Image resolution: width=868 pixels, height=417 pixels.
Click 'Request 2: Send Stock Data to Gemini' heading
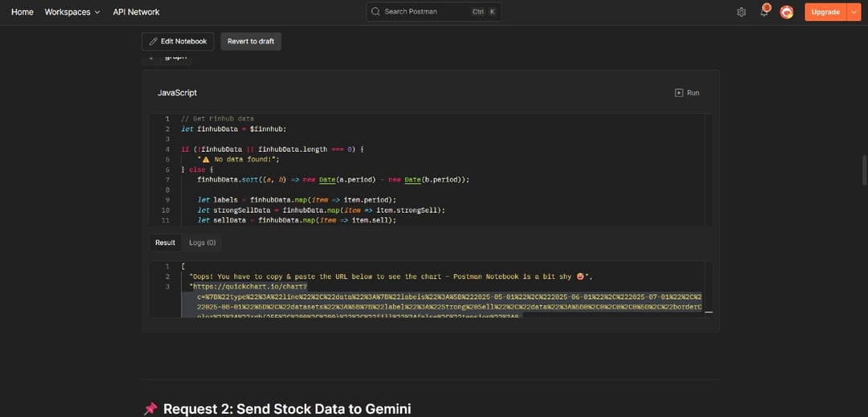click(x=287, y=409)
